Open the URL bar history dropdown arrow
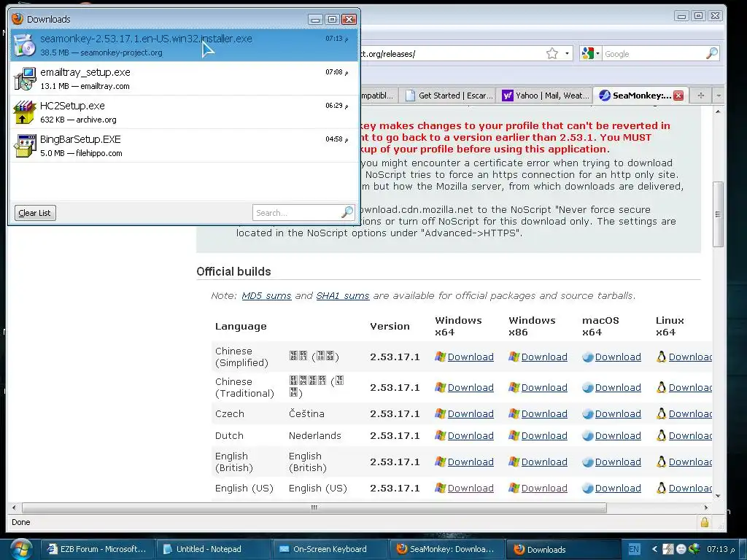This screenshot has width=747, height=560. (567, 53)
